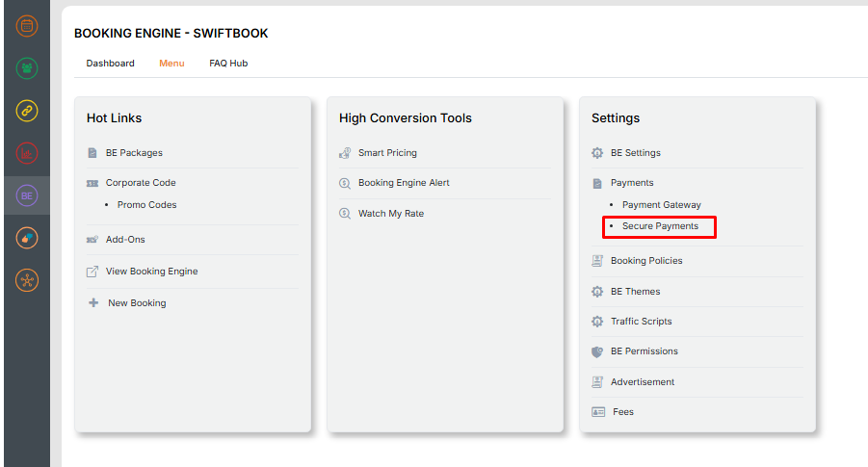Click the gear icon beside BE Settings

click(597, 153)
